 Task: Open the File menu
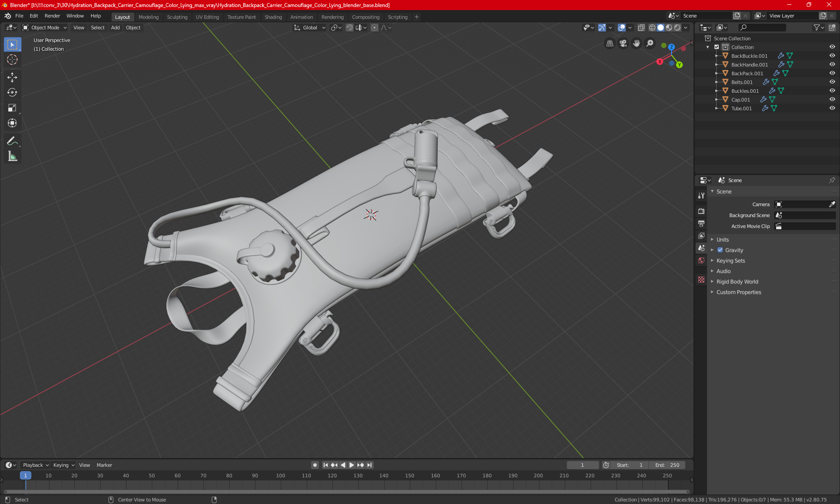[19, 16]
